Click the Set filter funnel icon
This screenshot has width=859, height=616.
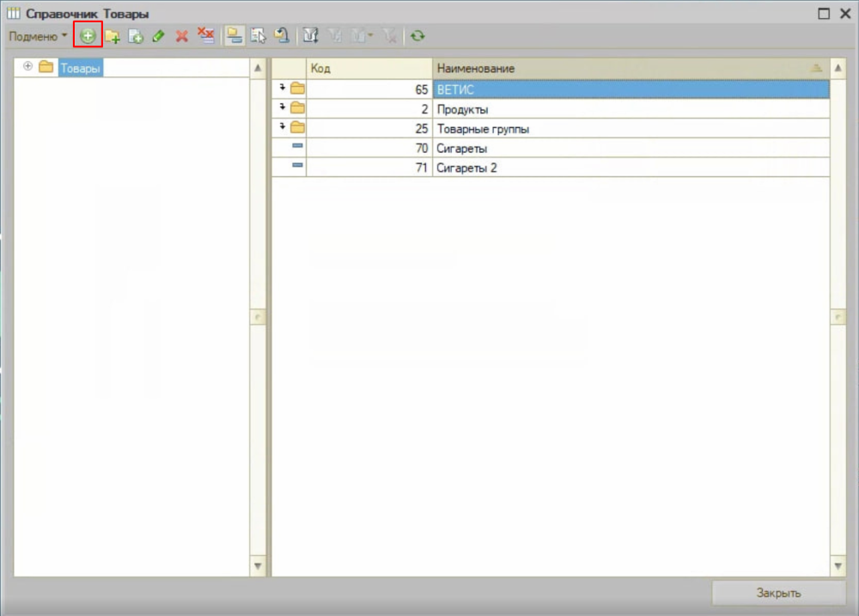(x=311, y=36)
